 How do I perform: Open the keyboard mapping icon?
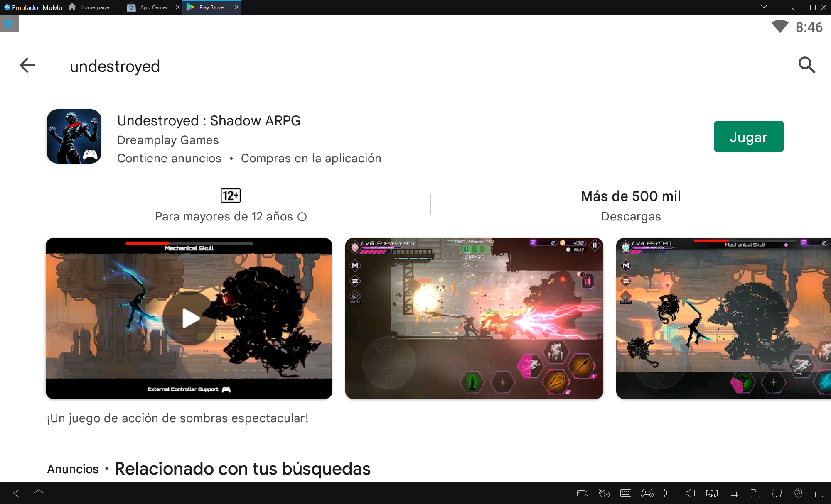coord(626,493)
